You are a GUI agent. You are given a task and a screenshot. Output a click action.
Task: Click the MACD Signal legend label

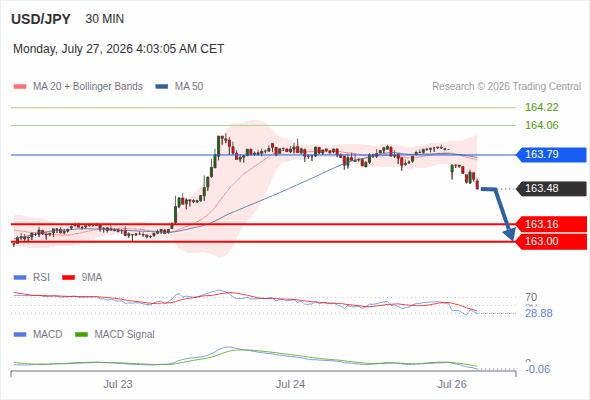[125, 335]
